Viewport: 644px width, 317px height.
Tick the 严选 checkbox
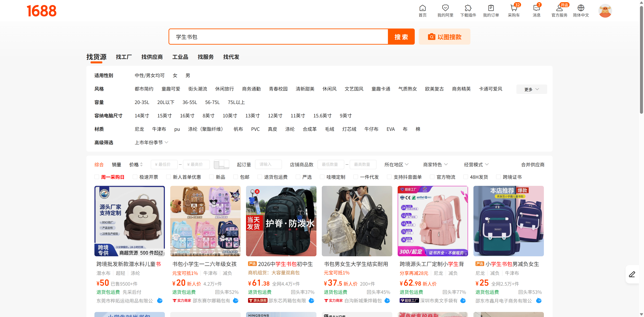(x=298, y=177)
